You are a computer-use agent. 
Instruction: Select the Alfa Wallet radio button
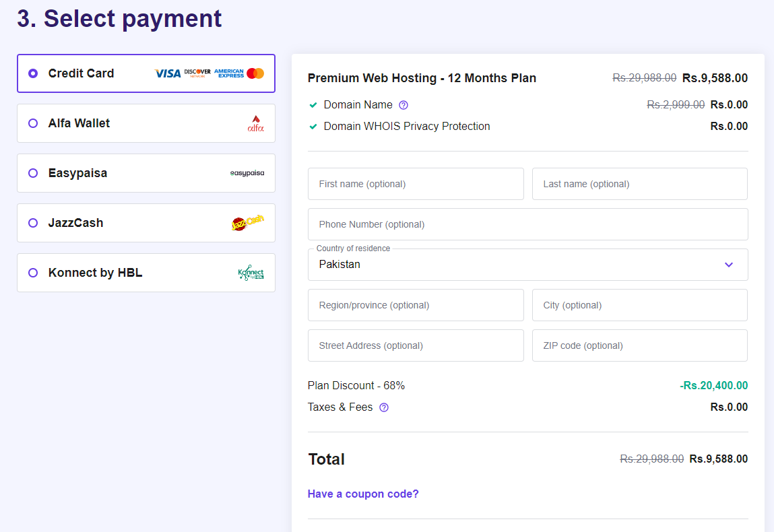pos(33,123)
